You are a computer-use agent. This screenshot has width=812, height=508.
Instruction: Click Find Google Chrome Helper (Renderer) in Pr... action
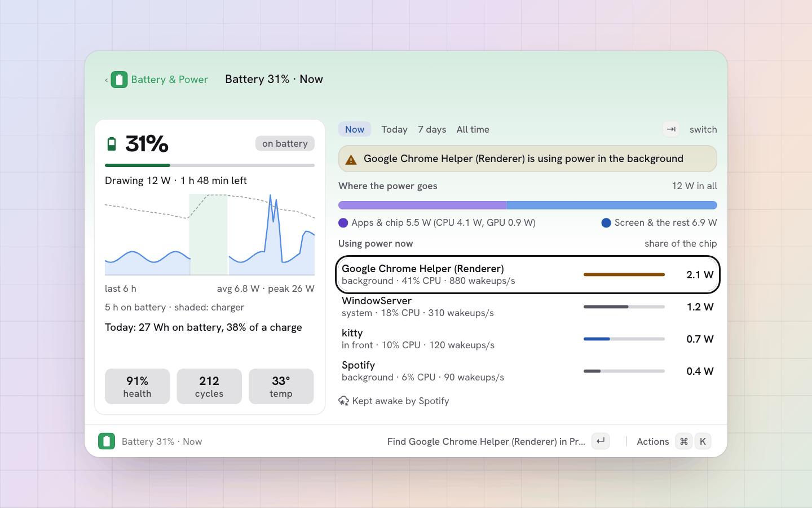pyautogui.click(x=486, y=441)
